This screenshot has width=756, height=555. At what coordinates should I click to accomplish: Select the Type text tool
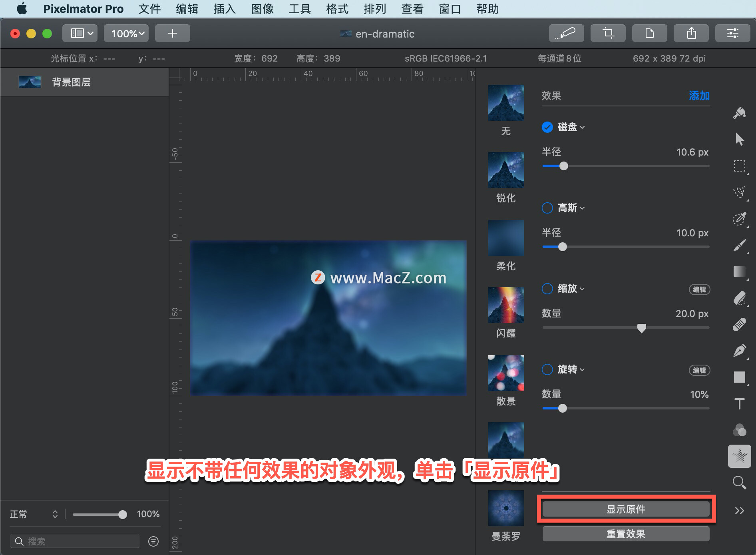[x=739, y=403]
